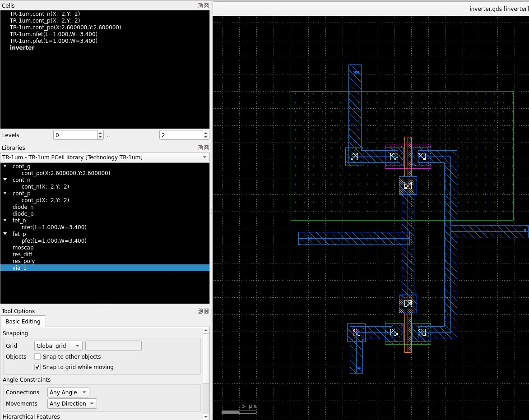Open the TR-1um PCell library selector dropdown
This screenshot has width=529, height=420.
[105, 157]
